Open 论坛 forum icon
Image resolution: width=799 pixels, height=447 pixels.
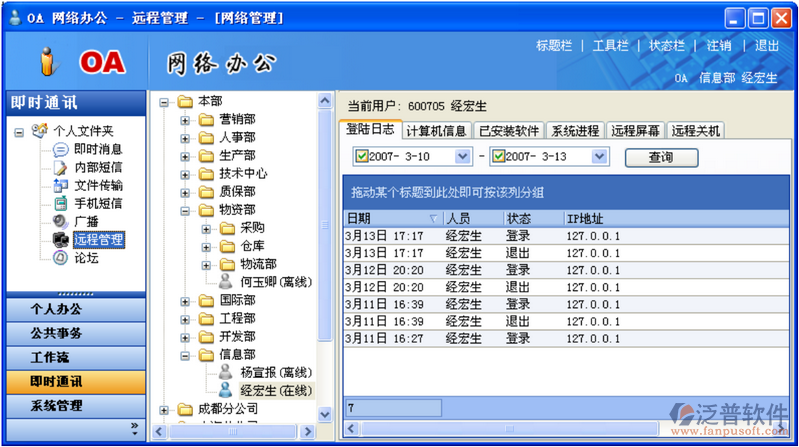coord(60,258)
